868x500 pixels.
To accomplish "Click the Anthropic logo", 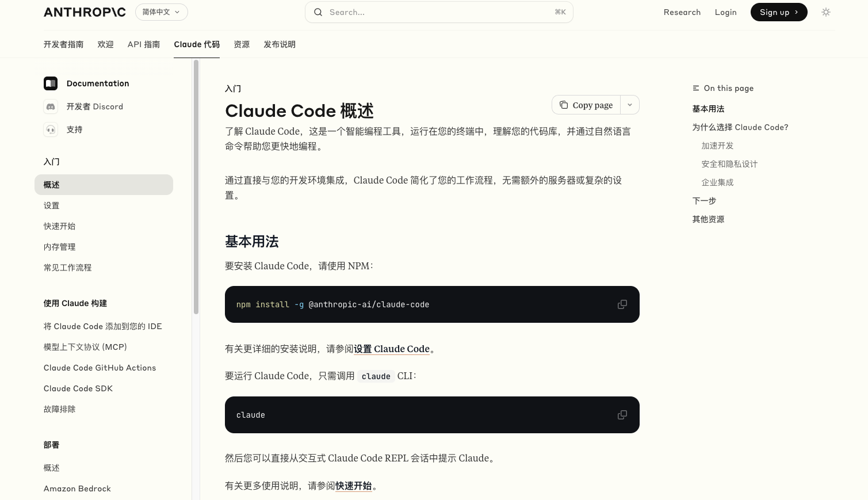I will (x=85, y=12).
